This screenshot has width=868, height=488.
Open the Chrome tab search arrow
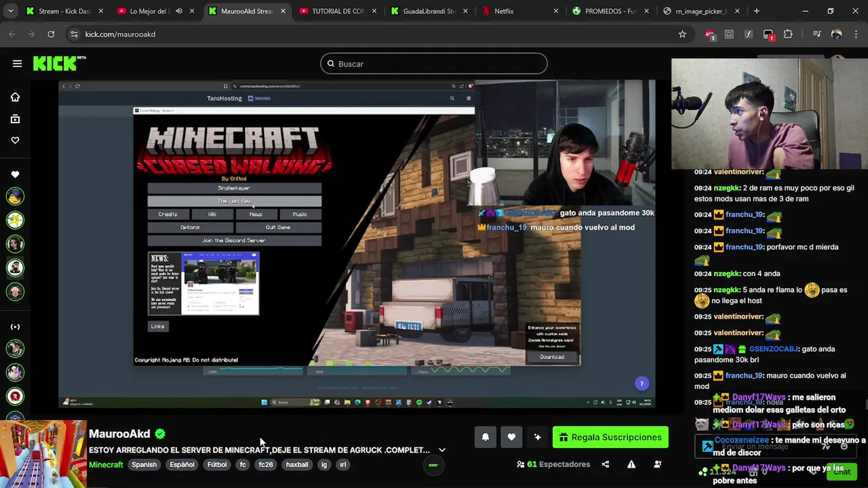(11, 11)
